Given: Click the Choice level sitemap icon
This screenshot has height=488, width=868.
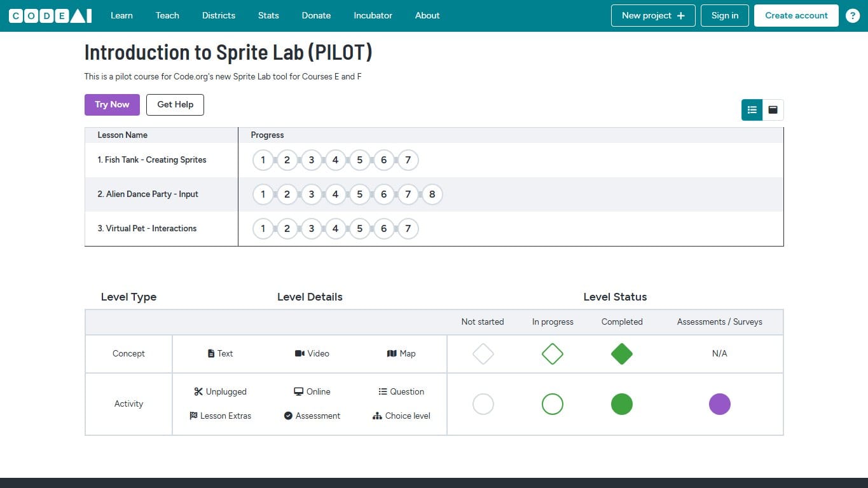Looking at the screenshot, I should (377, 416).
